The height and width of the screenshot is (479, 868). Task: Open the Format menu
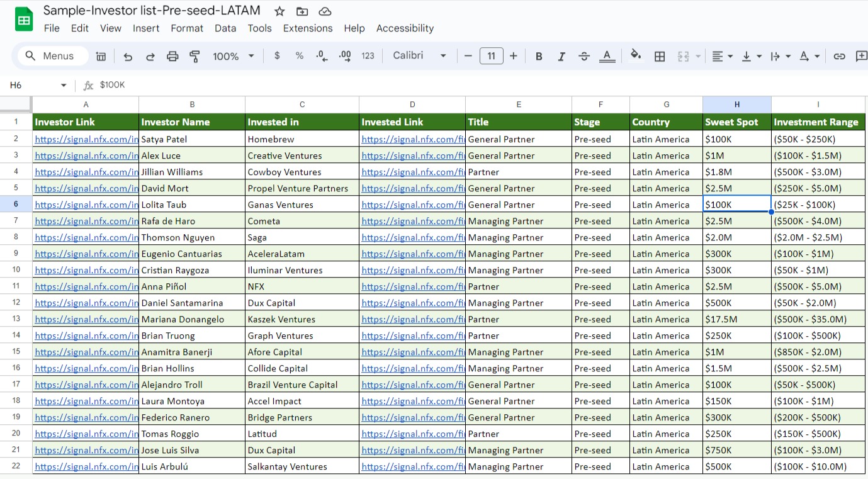[x=187, y=28]
